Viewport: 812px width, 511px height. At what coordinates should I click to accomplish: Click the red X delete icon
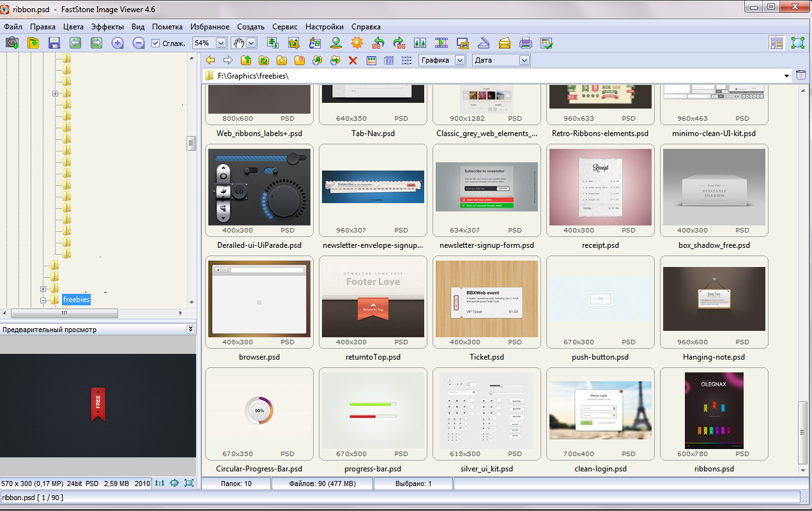point(353,60)
